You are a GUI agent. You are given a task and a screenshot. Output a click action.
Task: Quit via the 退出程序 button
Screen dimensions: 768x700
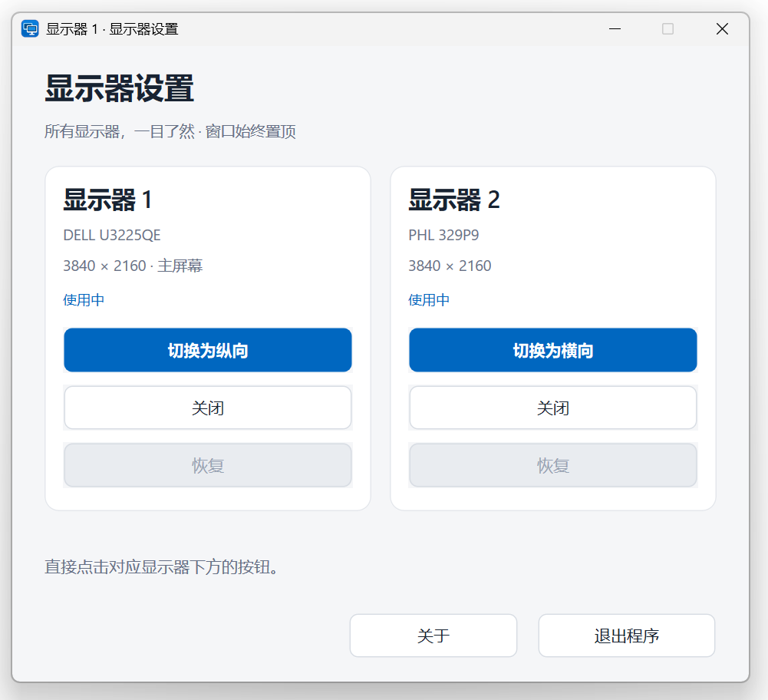point(627,636)
